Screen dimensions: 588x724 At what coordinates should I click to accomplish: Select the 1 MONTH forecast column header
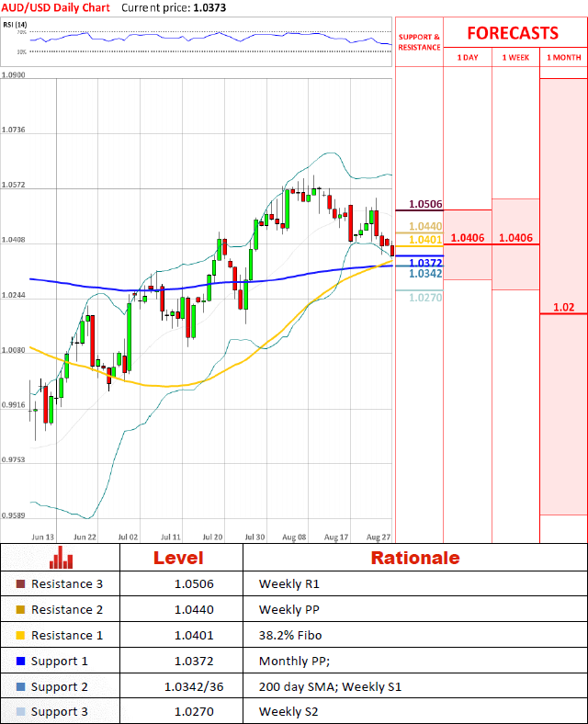pos(563,58)
